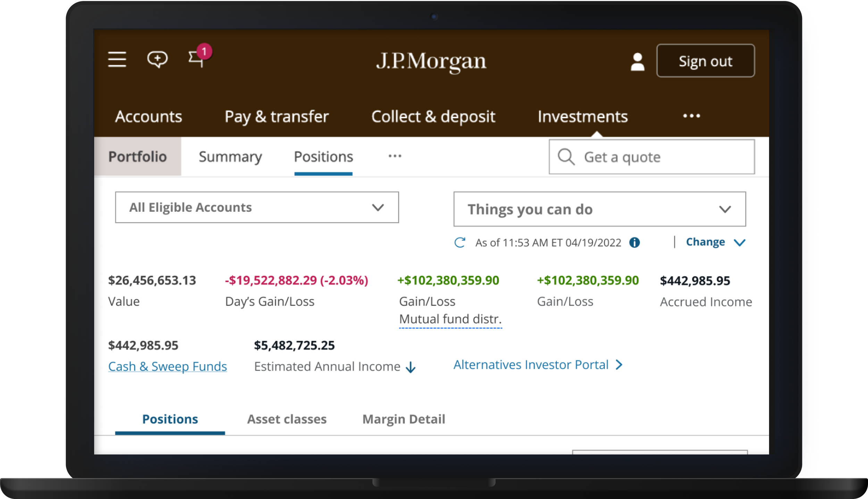Click the user profile icon

637,62
